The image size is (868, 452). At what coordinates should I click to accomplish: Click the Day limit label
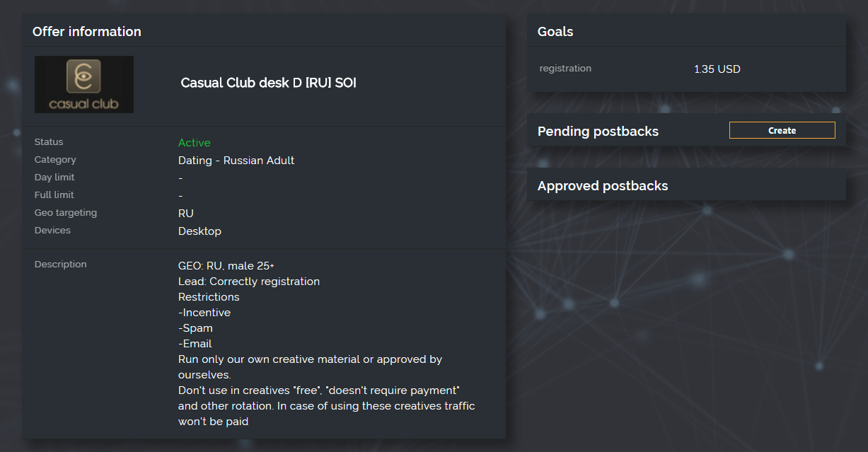click(x=54, y=178)
